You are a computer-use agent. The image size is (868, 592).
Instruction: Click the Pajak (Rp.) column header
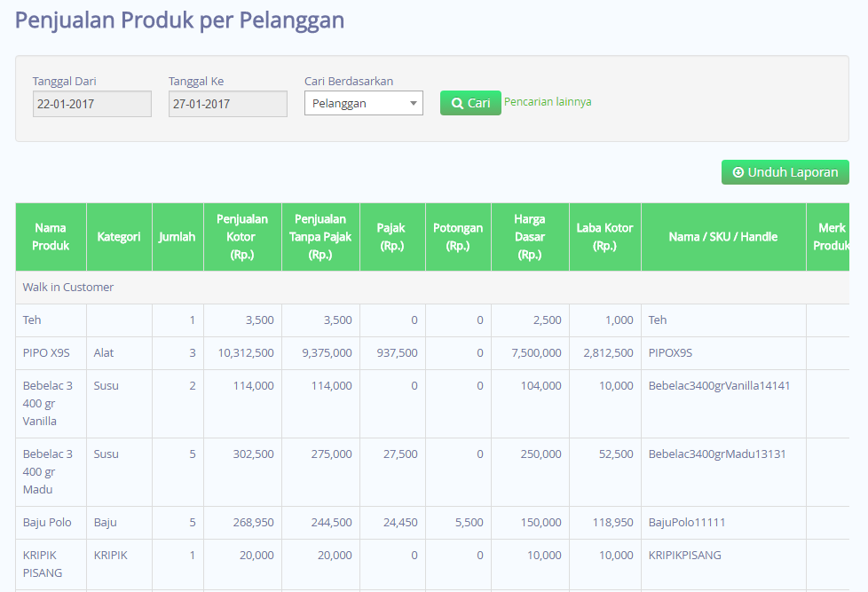pyautogui.click(x=392, y=237)
